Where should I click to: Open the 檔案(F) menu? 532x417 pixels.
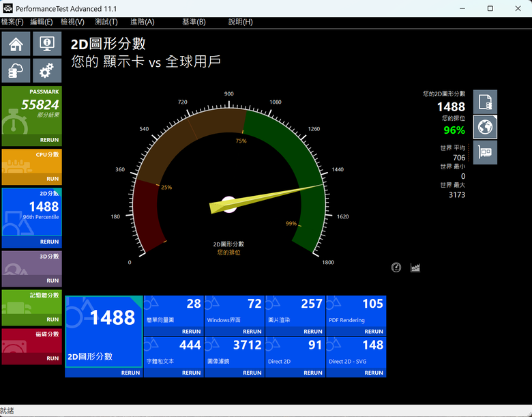click(x=12, y=22)
